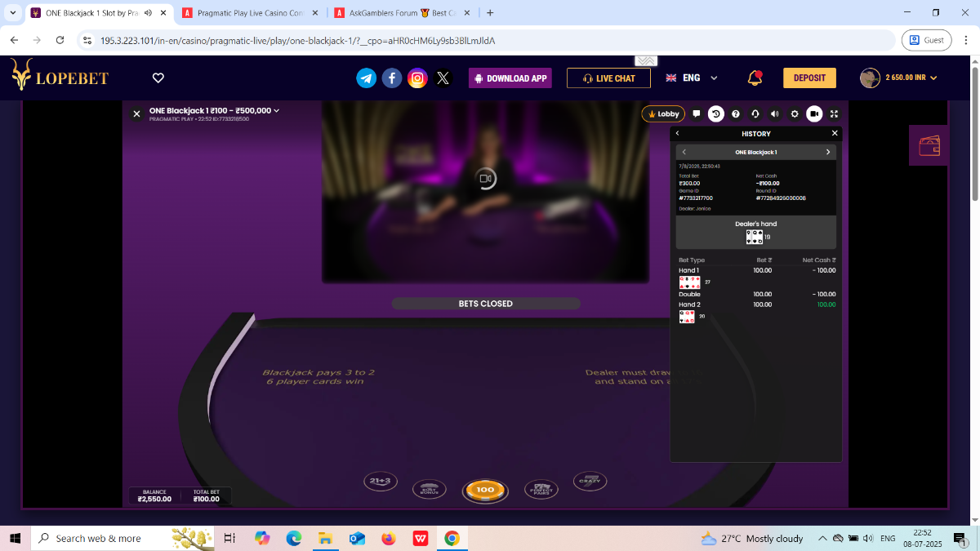
Task: Expand the ONE Blackjack 1 table limits dropdown
Action: coord(214,111)
